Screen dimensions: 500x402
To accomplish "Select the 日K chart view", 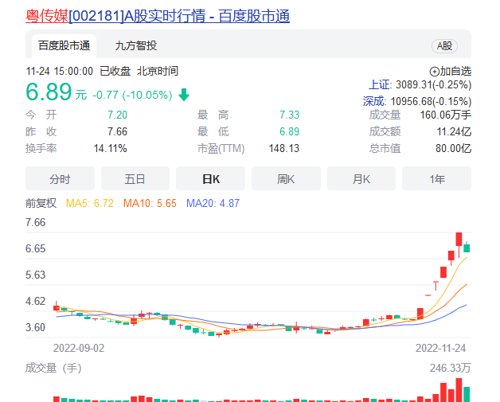I will [x=211, y=179].
